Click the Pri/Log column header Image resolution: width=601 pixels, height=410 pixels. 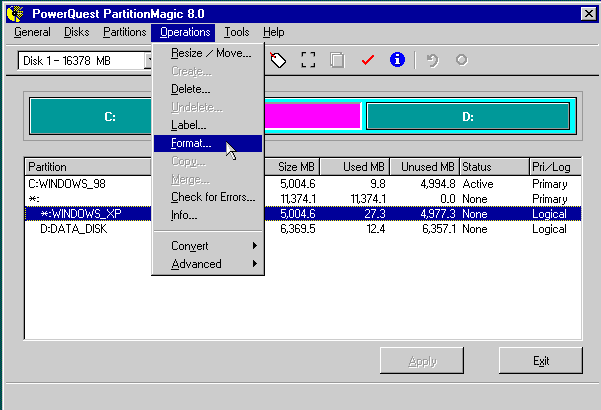[555, 167]
